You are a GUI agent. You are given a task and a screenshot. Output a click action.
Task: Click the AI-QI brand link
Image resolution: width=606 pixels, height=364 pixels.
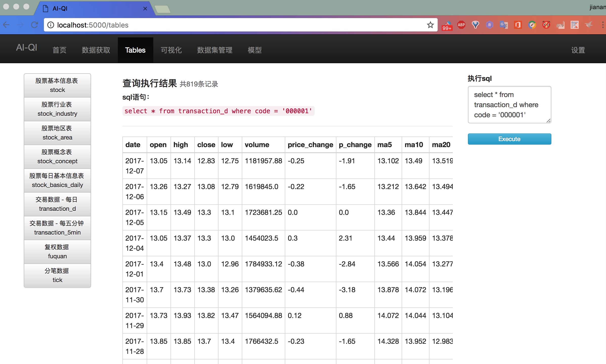pos(27,48)
